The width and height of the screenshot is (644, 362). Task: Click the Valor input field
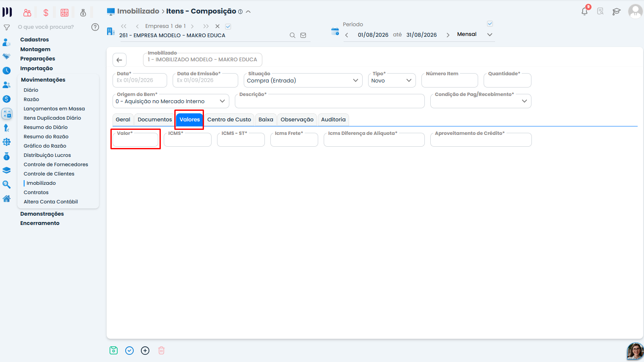[x=135, y=140]
